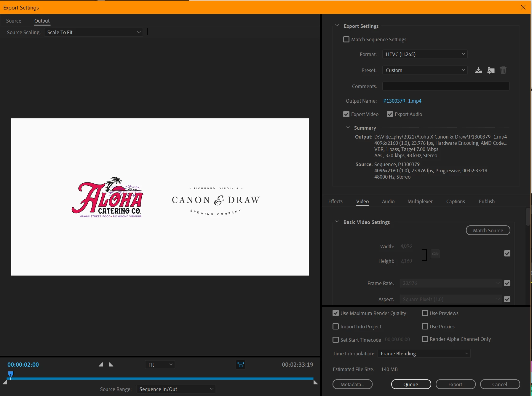Click the Export button

pyautogui.click(x=455, y=384)
